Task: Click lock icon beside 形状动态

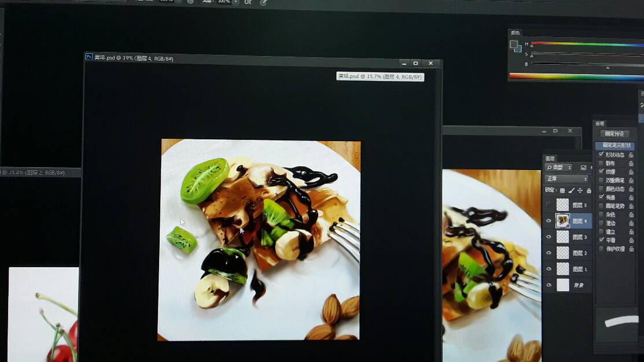Action: pos(631,155)
